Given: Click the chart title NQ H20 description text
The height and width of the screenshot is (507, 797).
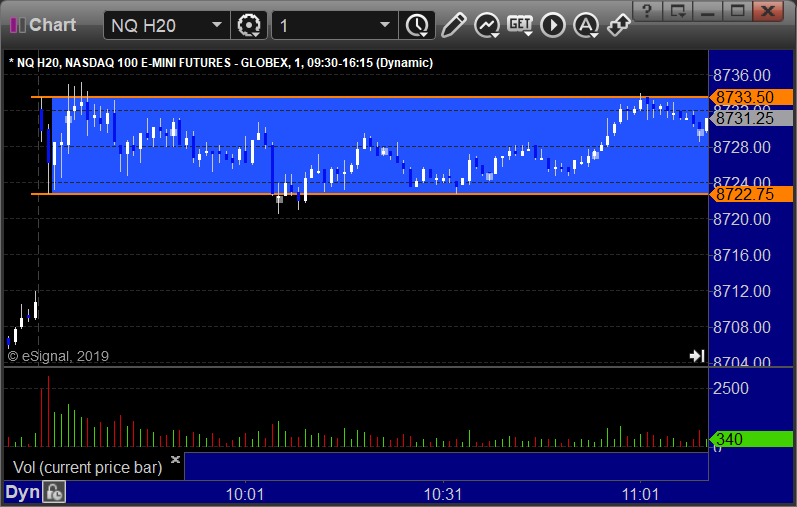Looking at the screenshot, I should [221, 63].
